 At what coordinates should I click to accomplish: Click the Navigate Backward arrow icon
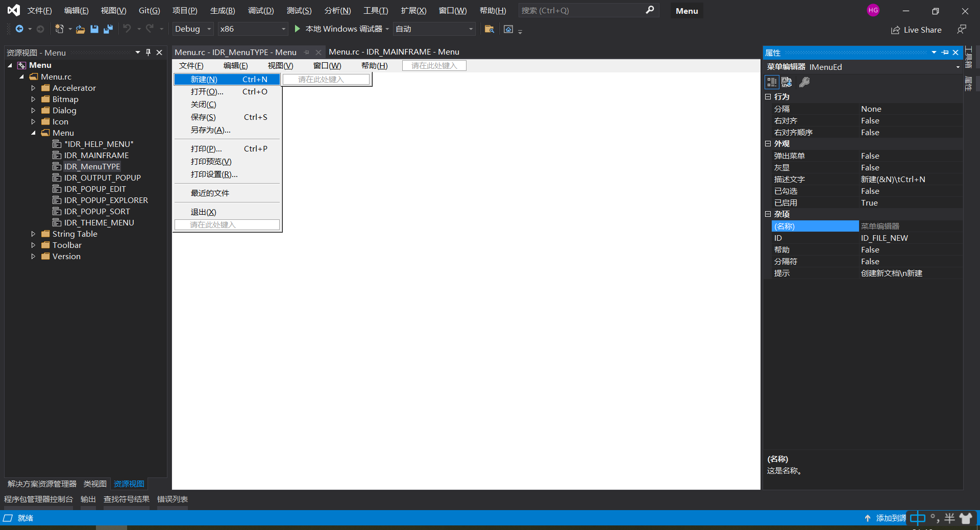coord(19,29)
